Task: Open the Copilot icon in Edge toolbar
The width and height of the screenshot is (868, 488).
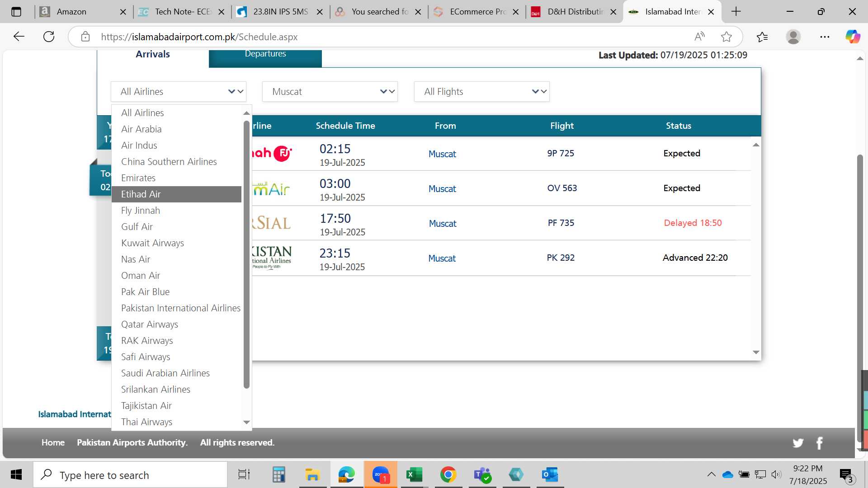Action: 853,37
